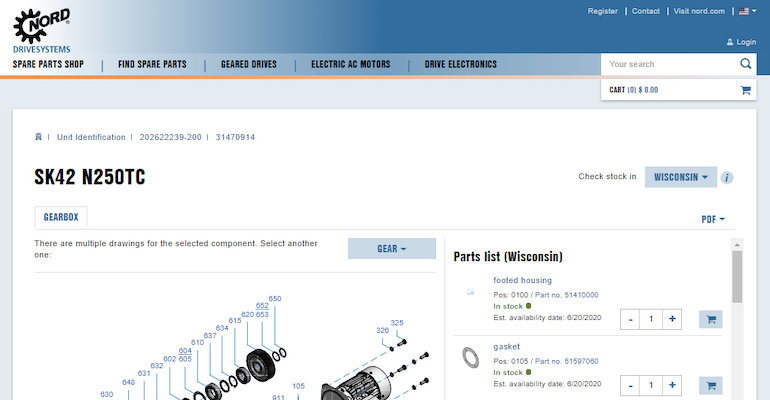Click Visit nord.com link
Screen dimensions: 770x400
point(699,11)
